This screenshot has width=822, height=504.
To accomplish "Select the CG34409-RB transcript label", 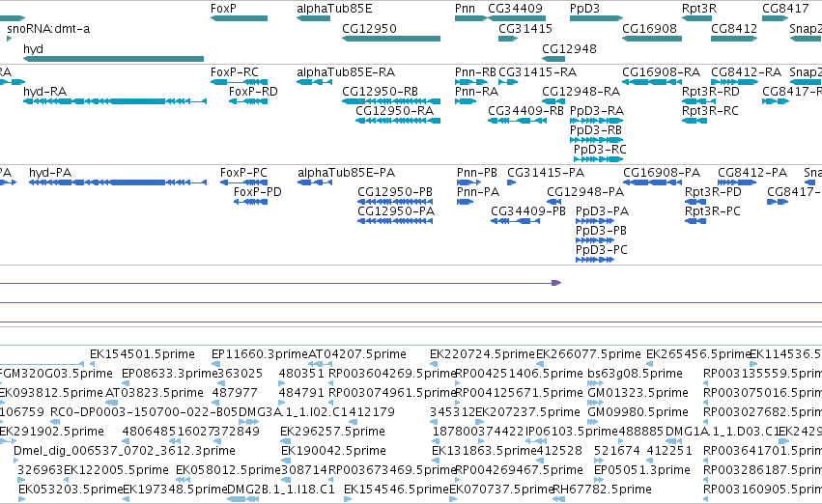I will [x=525, y=110].
